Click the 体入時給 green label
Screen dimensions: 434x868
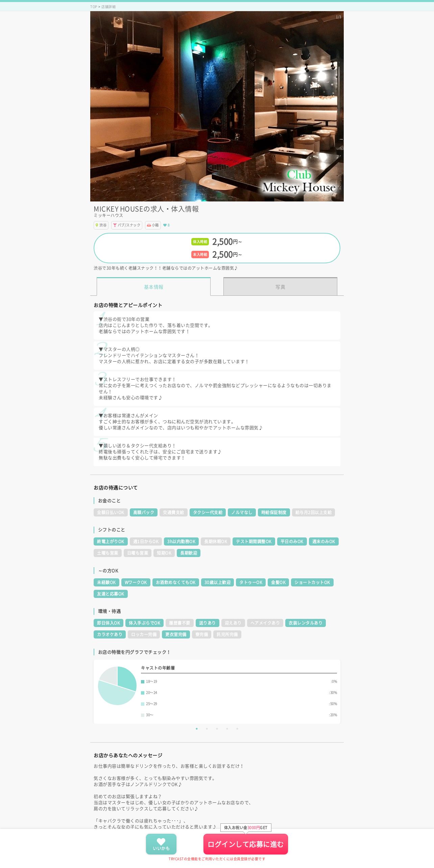click(200, 242)
